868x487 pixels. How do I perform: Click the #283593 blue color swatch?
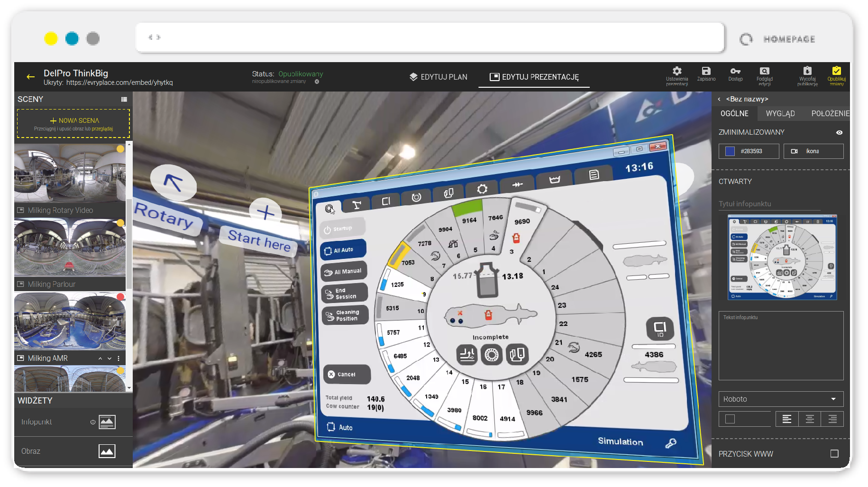(730, 151)
